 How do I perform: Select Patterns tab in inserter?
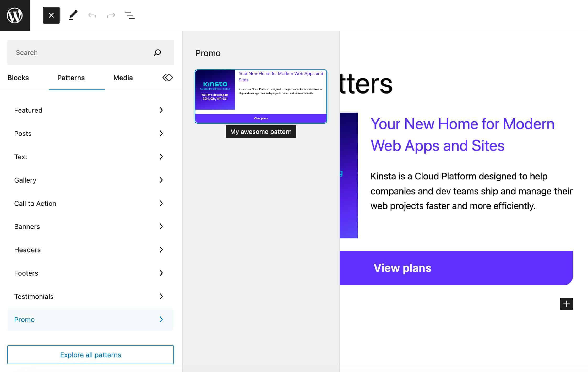click(71, 78)
